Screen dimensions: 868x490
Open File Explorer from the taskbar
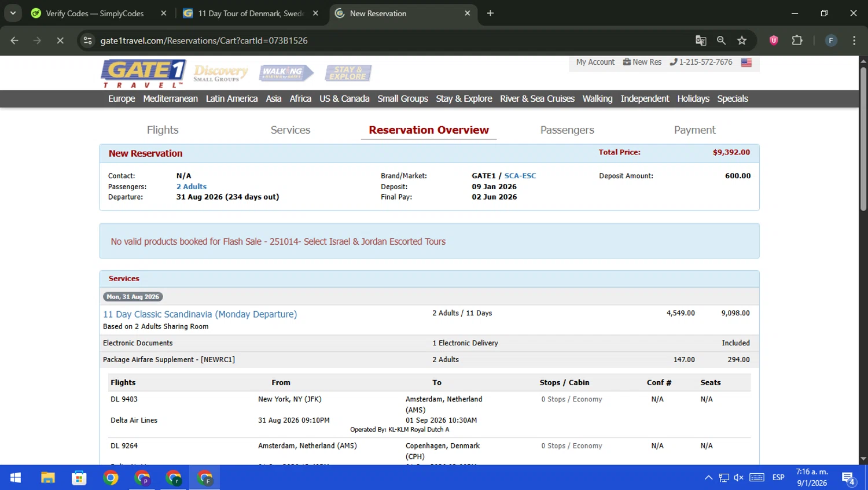tap(47, 478)
